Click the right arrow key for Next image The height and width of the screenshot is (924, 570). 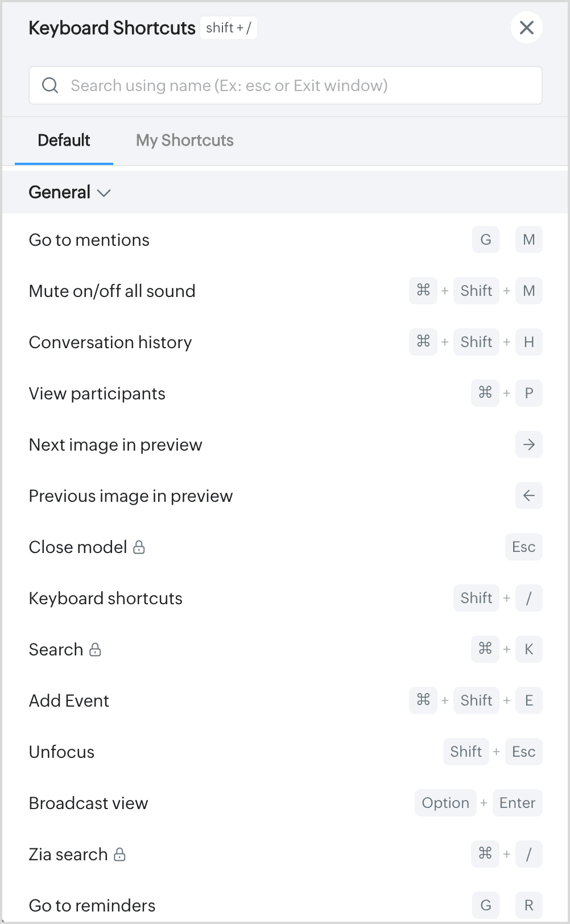528,444
